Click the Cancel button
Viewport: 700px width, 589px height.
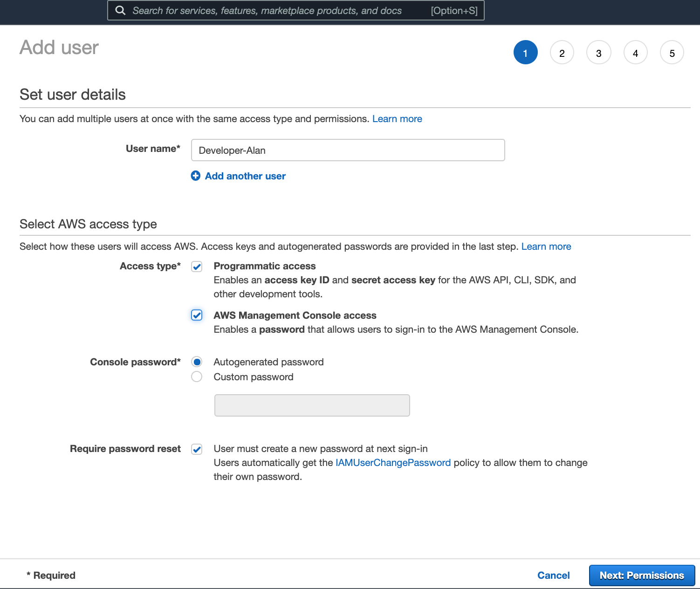(553, 575)
